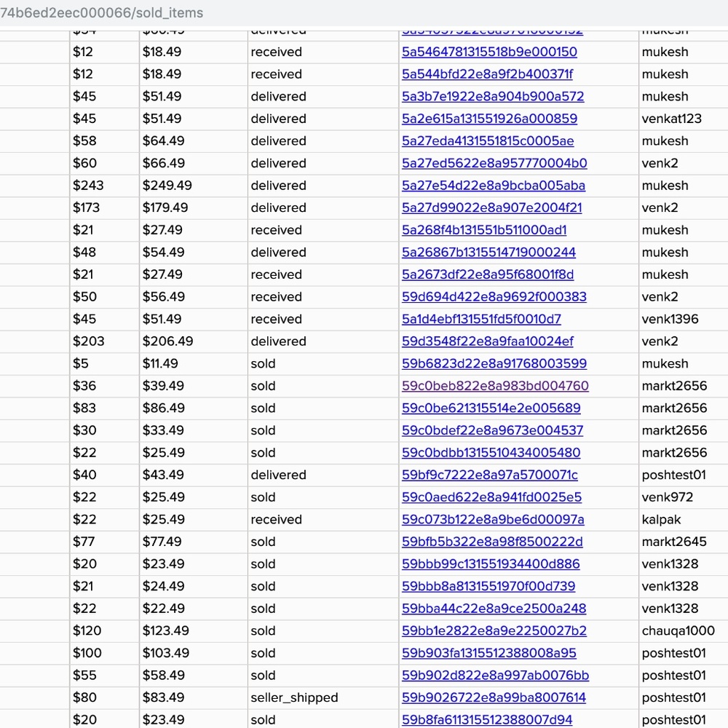This screenshot has width=728, height=728.
Task: Open order link 5a26867b131551471900 0244
Action: point(489,253)
